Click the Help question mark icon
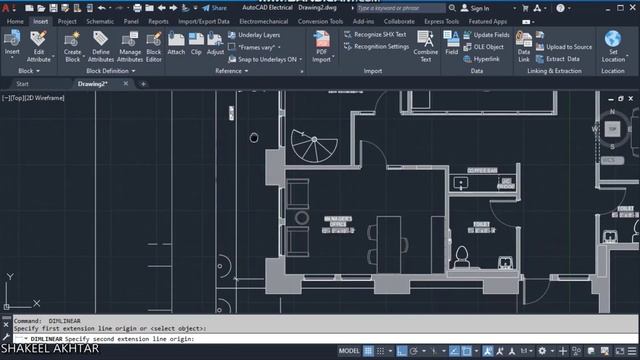Image resolution: width=640 pixels, height=360 pixels. coord(560,8)
